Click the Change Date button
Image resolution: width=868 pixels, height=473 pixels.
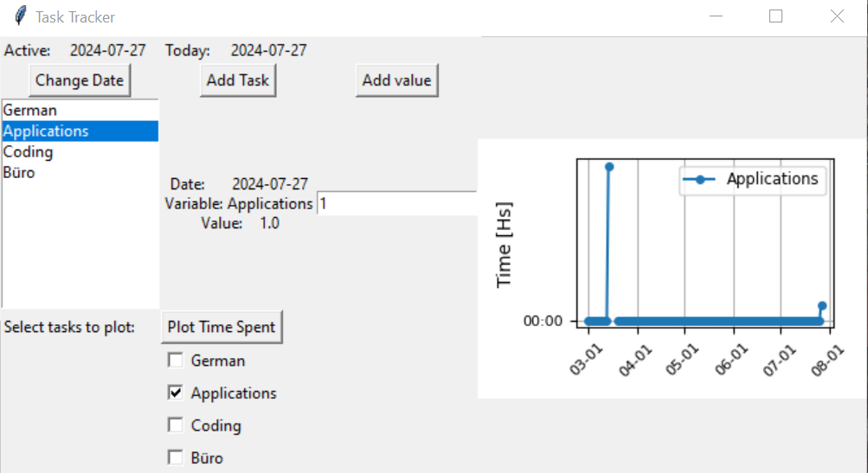(80, 80)
